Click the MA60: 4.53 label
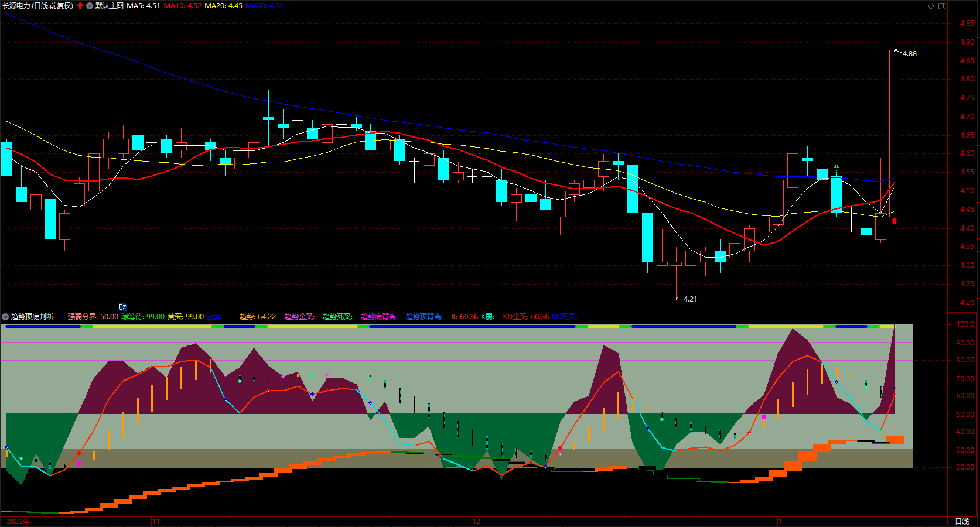 coord(264,6)
